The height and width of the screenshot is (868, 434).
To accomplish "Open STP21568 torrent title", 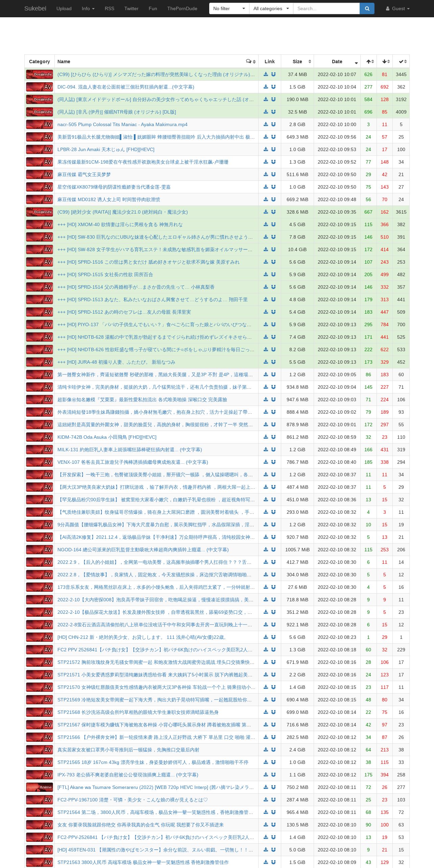I will coord(138,712).
